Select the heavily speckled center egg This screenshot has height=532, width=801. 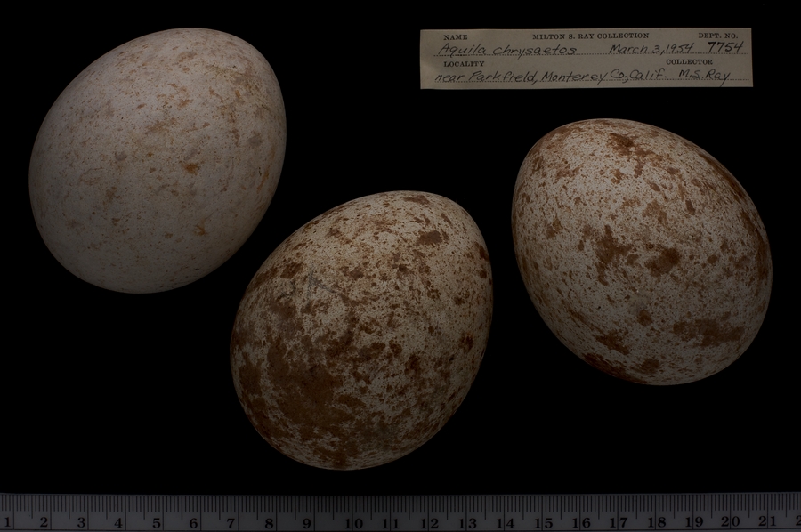pyautogui.click(x=360, y=329)
